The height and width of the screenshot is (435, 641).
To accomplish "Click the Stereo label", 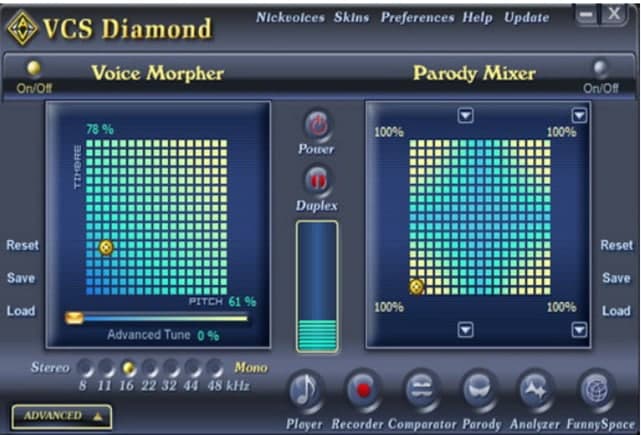I will (x=50, y=367).
